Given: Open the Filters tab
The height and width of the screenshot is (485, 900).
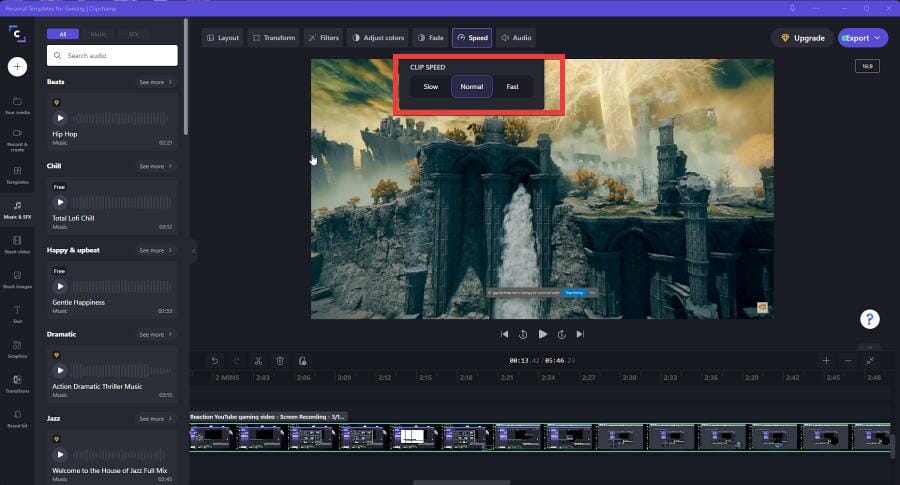Looking at the screenshot, I should click(323, 38).
